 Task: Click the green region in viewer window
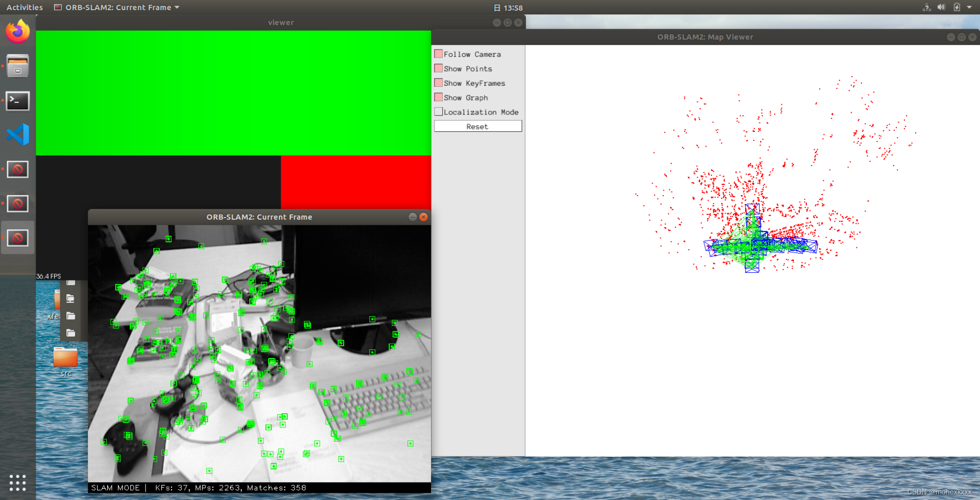pyautogui.click(x=233, y=92)
